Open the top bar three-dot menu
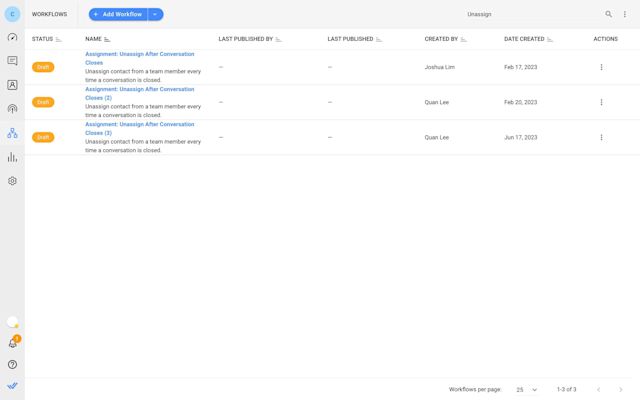The height and width of the screenshot is (400, 640). [624, 14]
